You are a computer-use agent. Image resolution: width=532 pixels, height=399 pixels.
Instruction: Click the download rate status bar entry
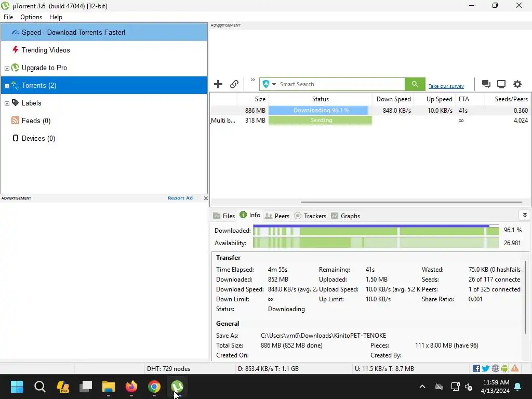point(268,369)
